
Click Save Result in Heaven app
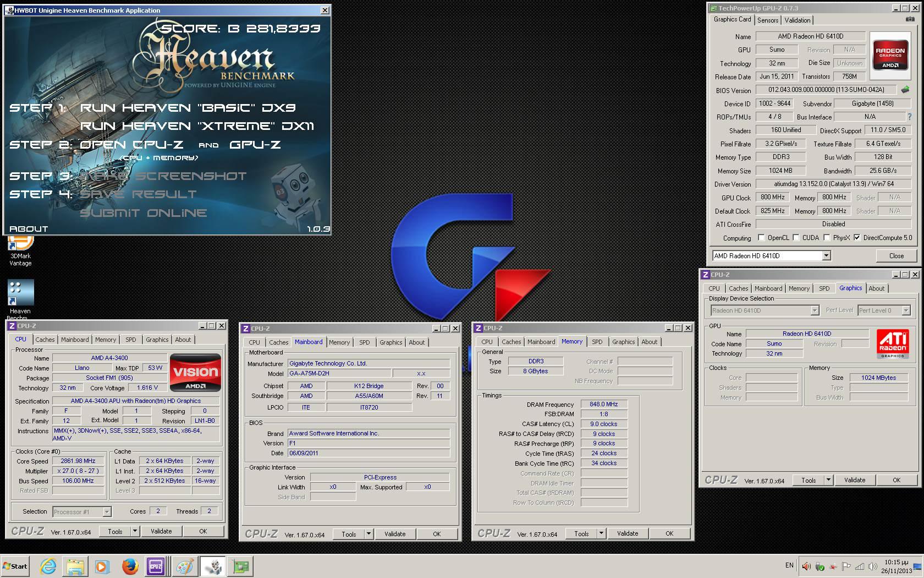point(138,194)
